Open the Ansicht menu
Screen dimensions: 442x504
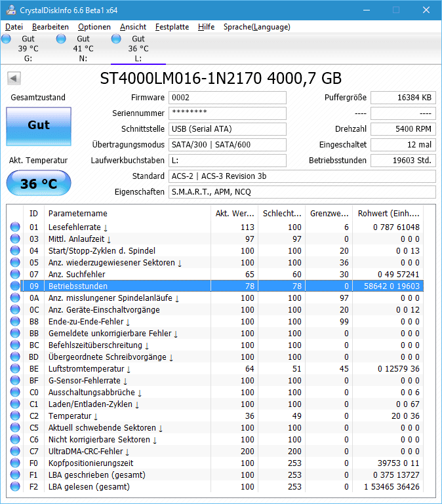pos(133,27)
